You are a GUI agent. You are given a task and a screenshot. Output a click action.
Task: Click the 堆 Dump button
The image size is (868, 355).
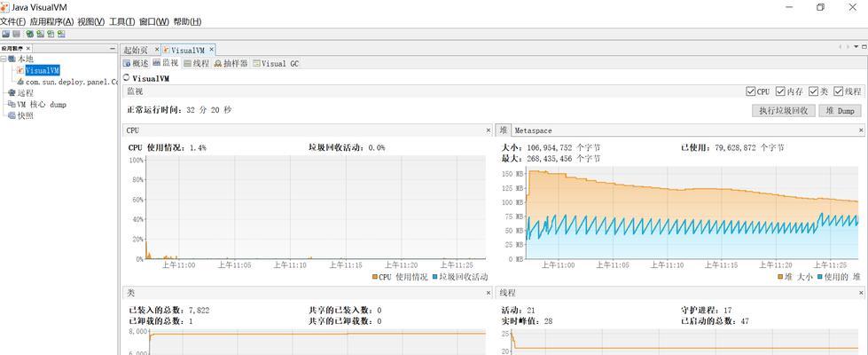(840, 111)
